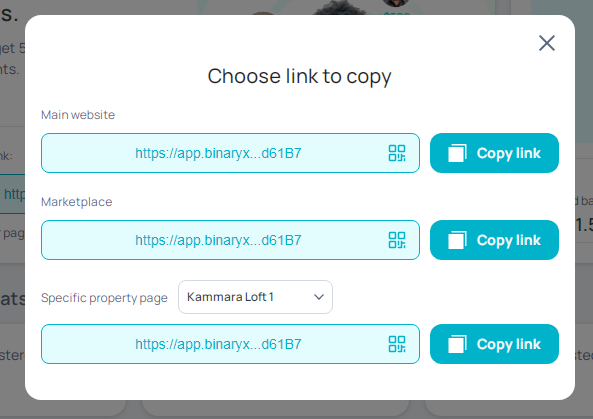Copy the Marketplace link
Image resolution: width=593 pixels, height=419 pixels.
(x=494, y=240)
